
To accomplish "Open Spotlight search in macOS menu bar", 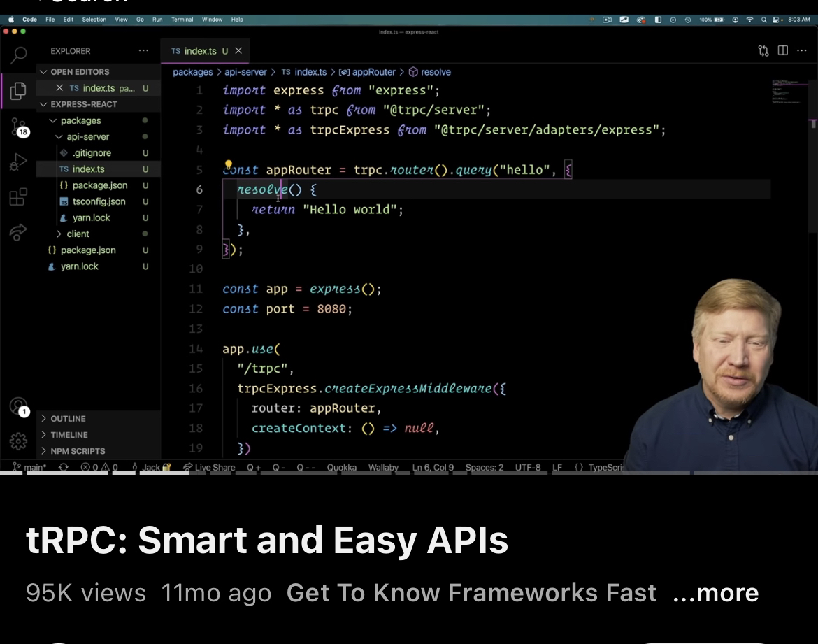I will pyautogui.click(x=763, y=20).
